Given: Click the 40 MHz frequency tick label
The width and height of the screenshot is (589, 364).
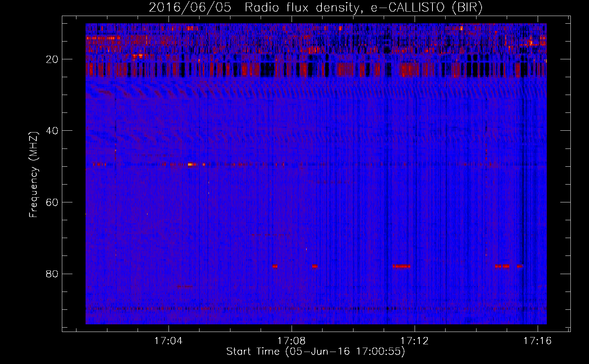Looking at the screenshot, I should pyautogui.click(x=52, y=131).
